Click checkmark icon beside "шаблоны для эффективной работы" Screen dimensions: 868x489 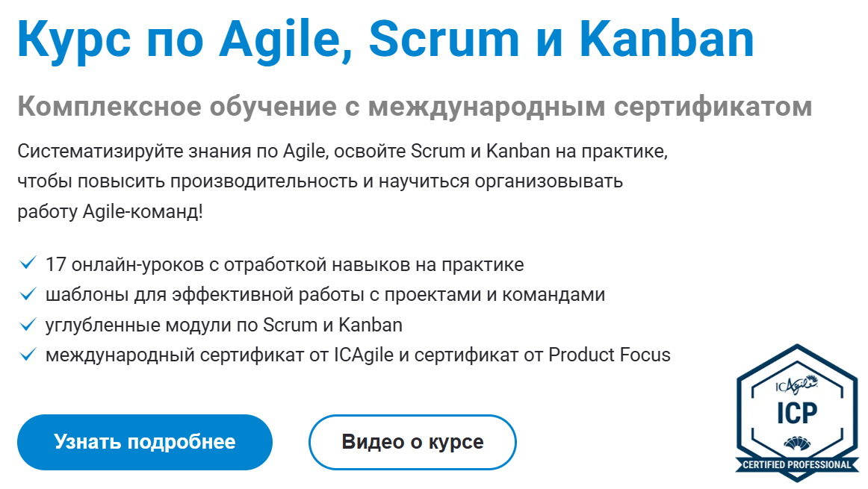[x=28, y=294]
